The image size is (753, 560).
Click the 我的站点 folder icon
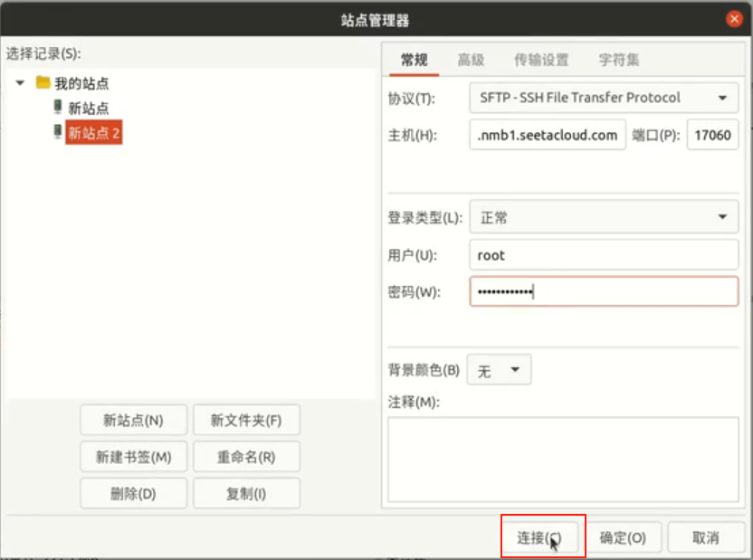pyautogui.click(x=43, y=82)
